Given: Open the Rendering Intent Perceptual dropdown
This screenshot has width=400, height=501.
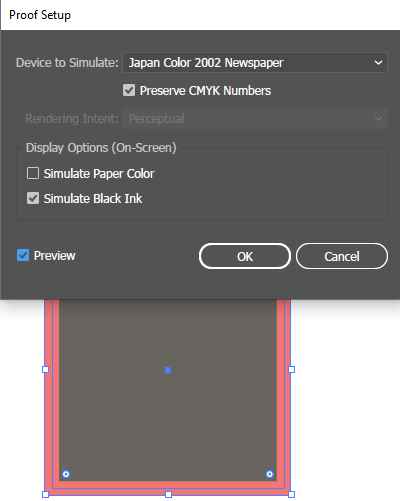Looking at the screenshot, I should [x=255, y=118].
